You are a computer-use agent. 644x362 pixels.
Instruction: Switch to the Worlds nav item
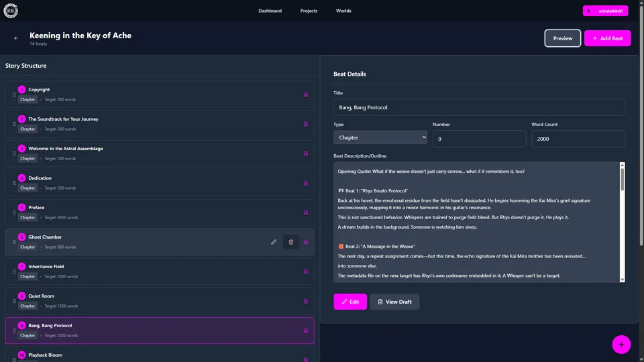coord(343,11)
